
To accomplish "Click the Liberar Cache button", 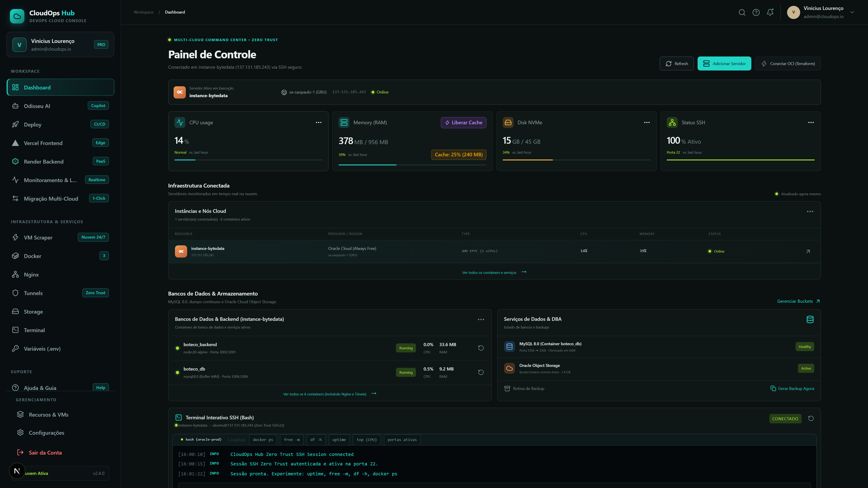I will [463, 123].
